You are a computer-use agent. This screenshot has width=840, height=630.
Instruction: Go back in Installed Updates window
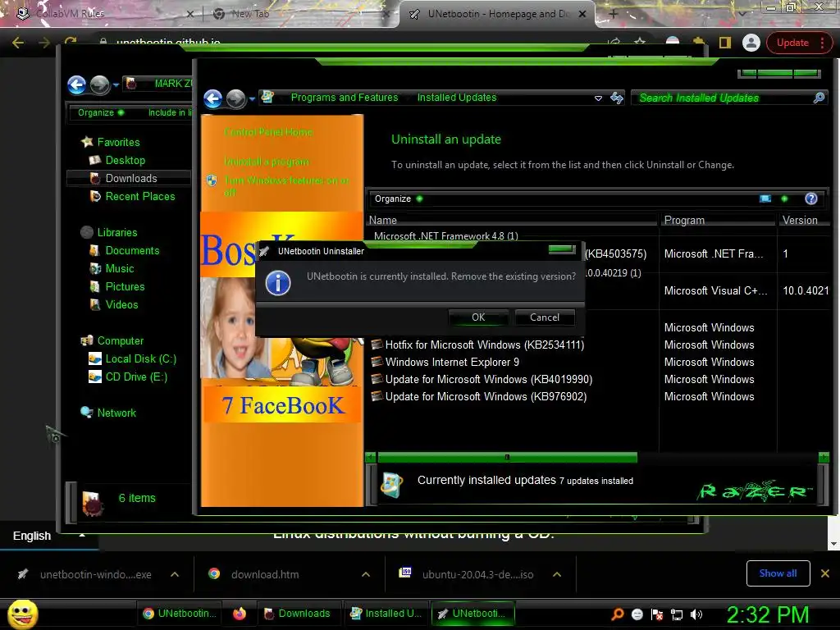(x=213, y=98)
